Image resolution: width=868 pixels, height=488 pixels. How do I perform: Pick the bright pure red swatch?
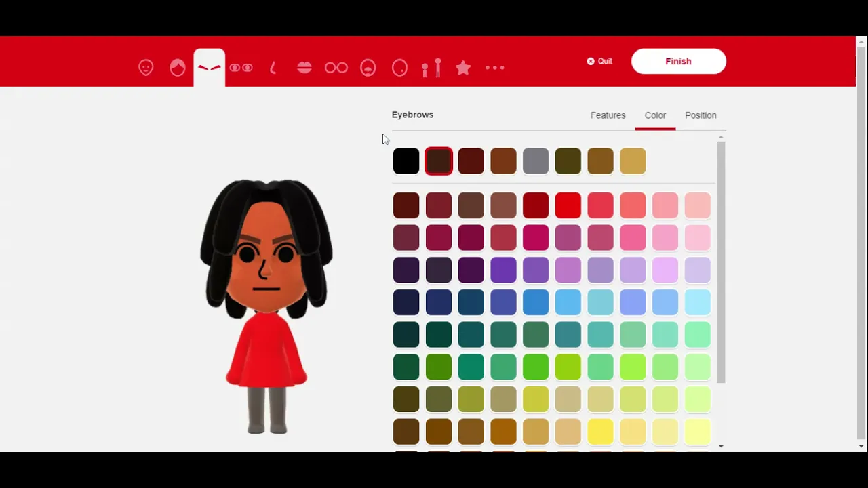coord(568,205)
